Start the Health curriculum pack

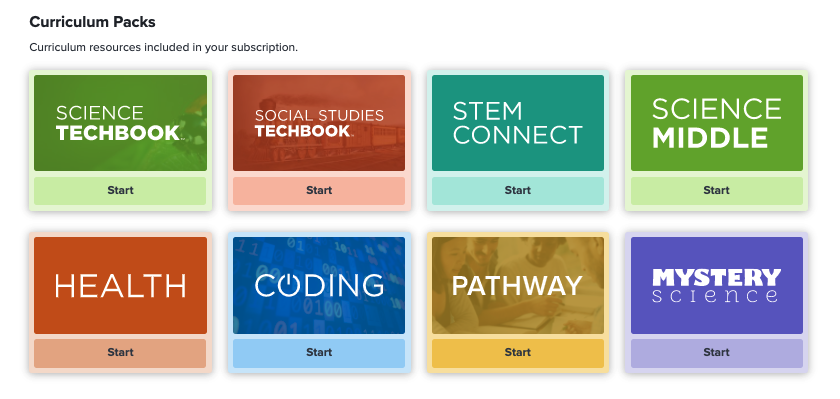(121, 353)
